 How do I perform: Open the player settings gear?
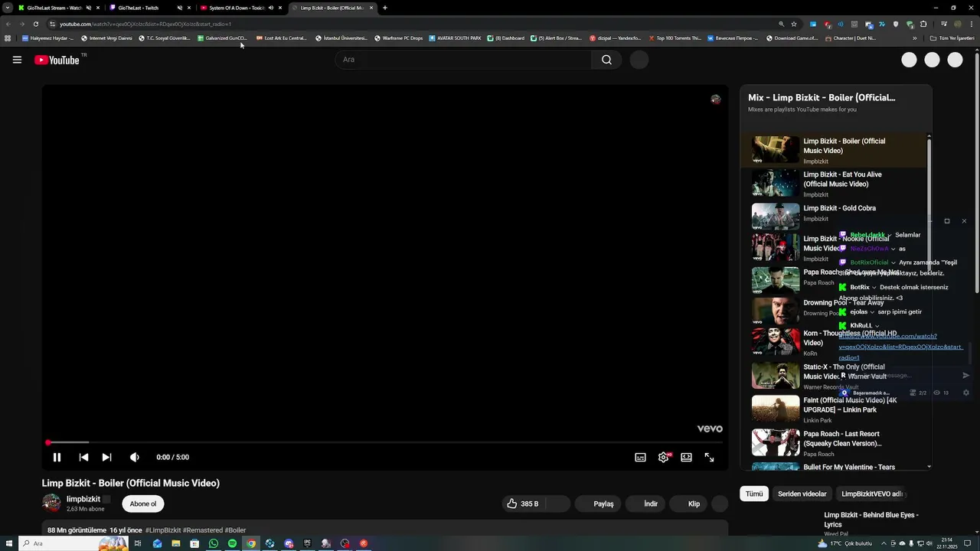click(664, 457)
